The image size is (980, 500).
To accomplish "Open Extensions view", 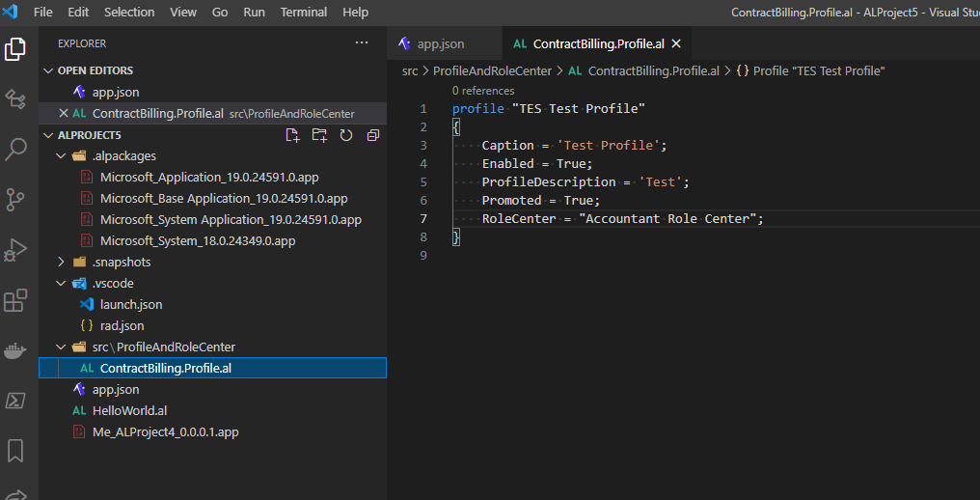I will [x=15, y=300].
